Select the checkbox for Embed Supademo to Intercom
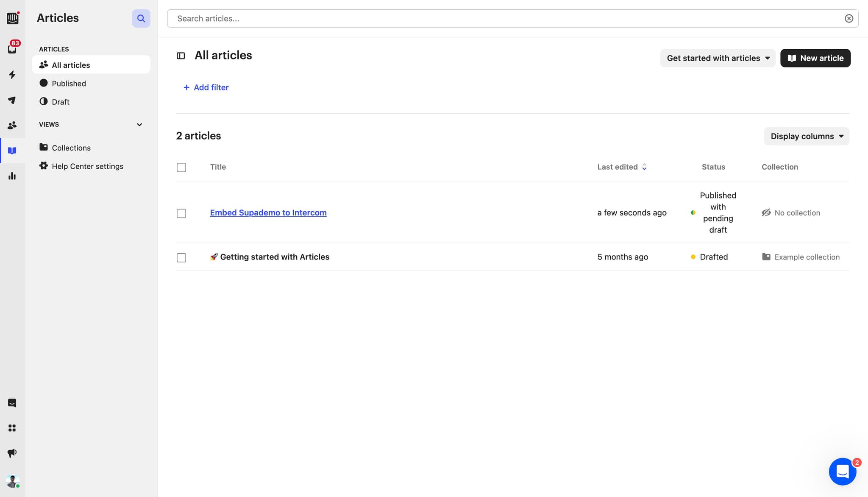 pos(181,213)
